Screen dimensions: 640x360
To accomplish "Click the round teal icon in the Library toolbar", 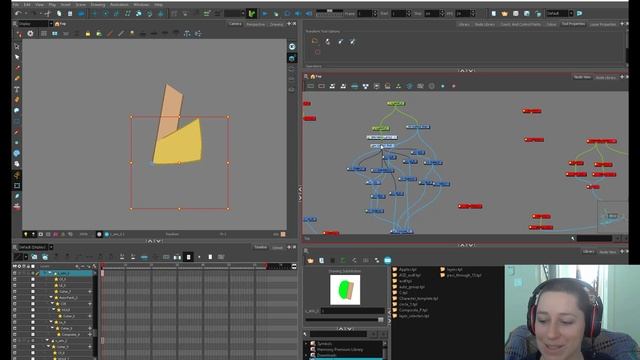I will point(388,260).
